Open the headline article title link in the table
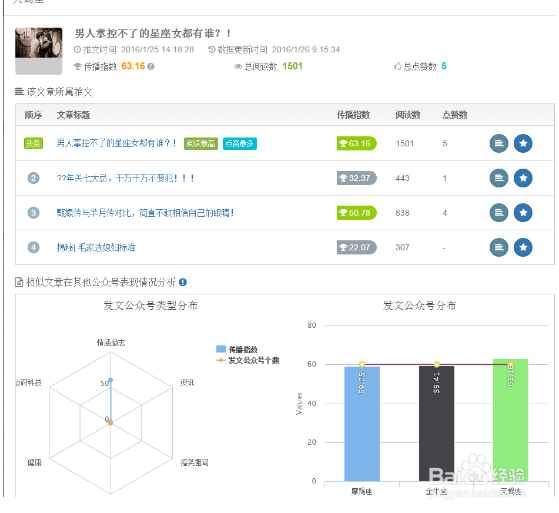 point(116,143)
